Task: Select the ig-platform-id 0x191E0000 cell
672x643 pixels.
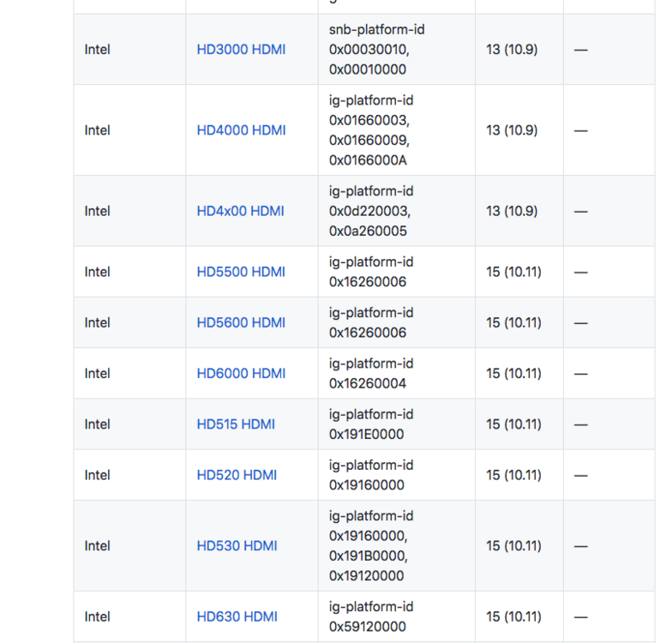Action: pyautogui.click(x=371, y=424)
